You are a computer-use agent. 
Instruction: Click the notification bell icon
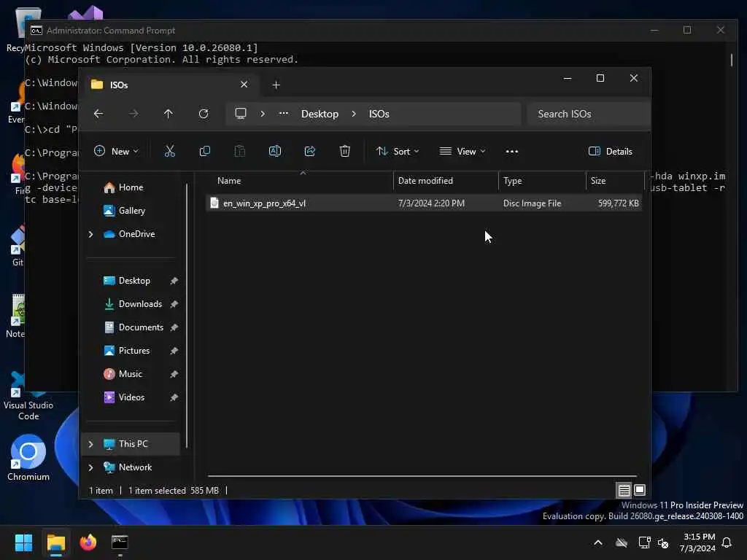tap(727, 542)
